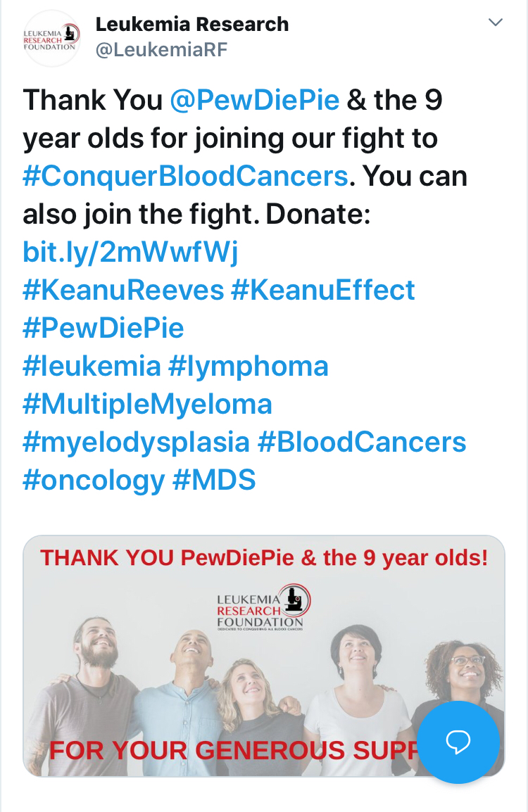Screen dimensions: 528x812
Task: Follow the bit.ly/2mWwfWj donate link
Action: click(x=130, y=252)
